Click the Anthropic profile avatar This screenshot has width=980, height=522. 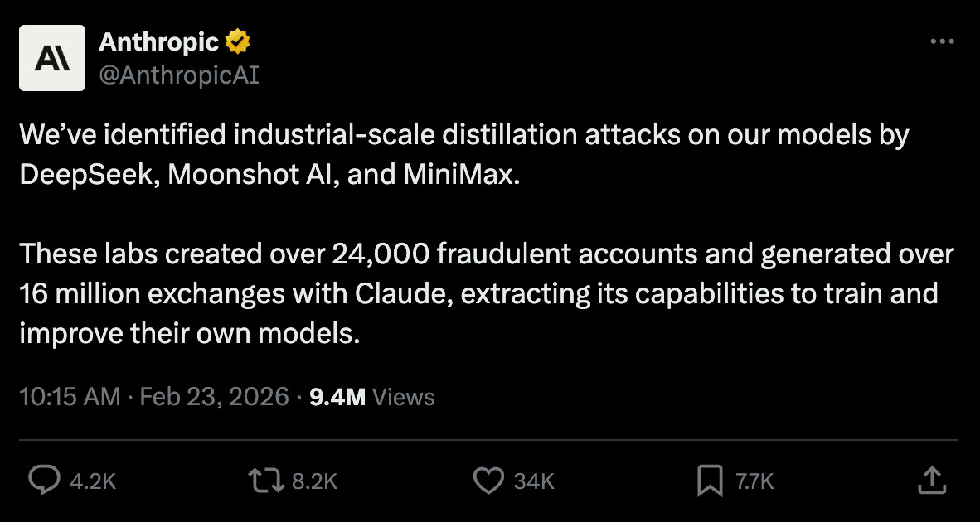point(52,58)
